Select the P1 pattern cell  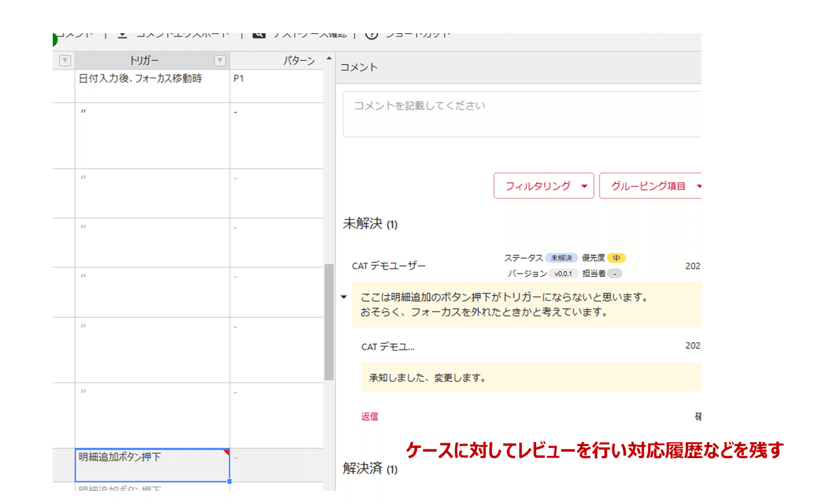point(277,86)
